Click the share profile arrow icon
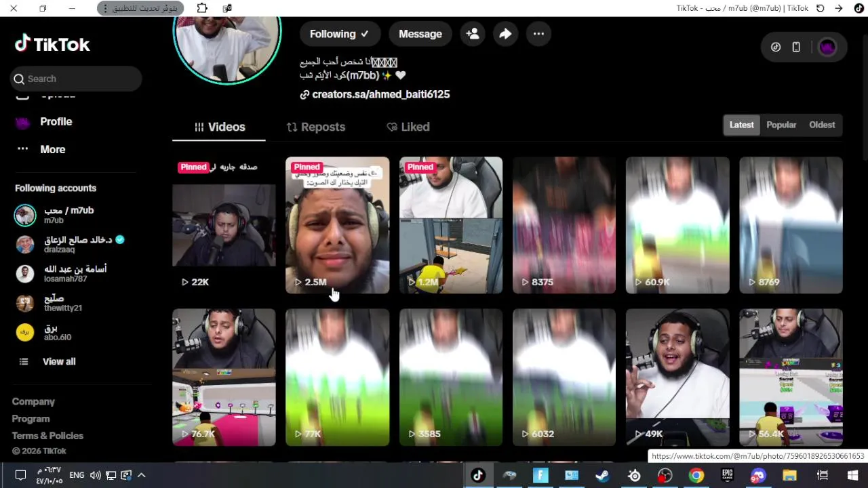 tap(505, 34)
